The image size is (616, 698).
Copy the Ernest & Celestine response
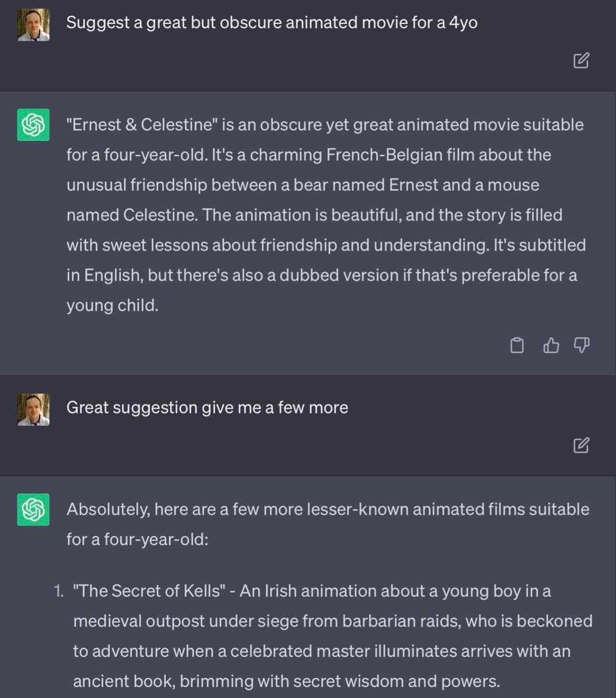[x=517, y=346]
